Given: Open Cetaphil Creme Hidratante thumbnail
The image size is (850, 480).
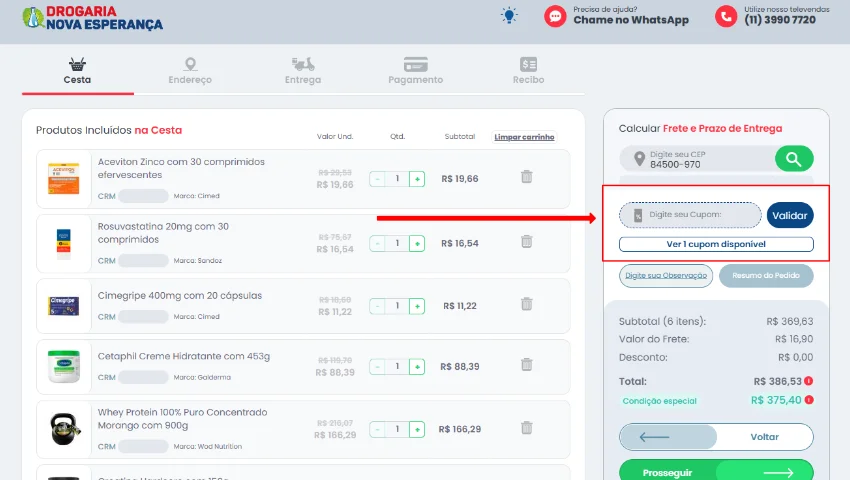Looking at the screenshot, I should [63, 367].
